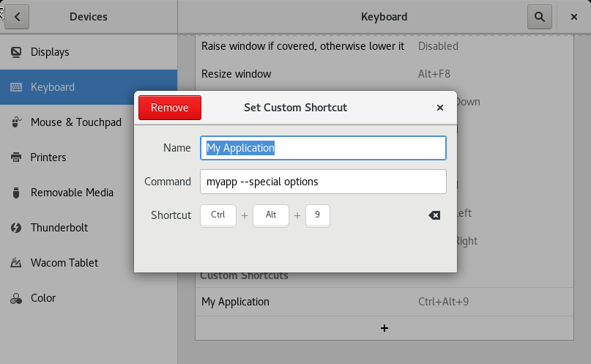The width and height of the screenshot is (591, 364).
Task: Click the Mouse & Touchpad icon
Action: coord(16,122)
